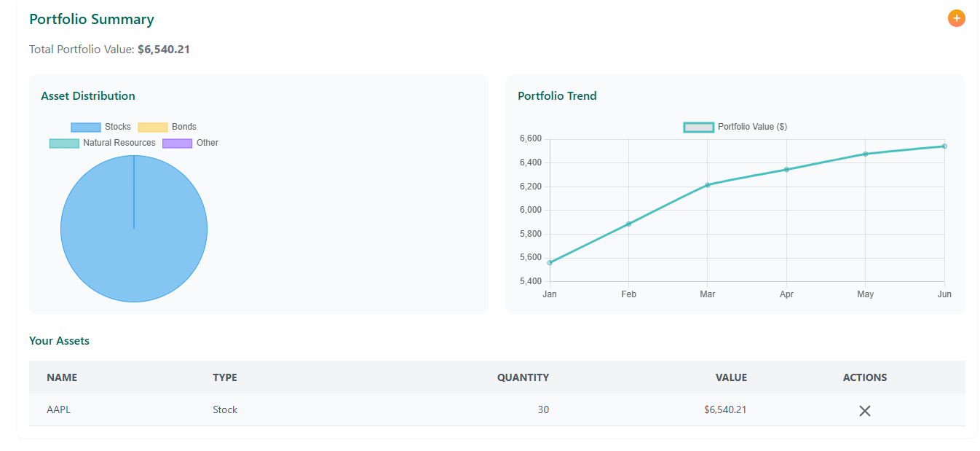This screenshot has width=980, height=451.
Task: Toggle Stocks legend in Asset Distribution
Action: point(101,127)
